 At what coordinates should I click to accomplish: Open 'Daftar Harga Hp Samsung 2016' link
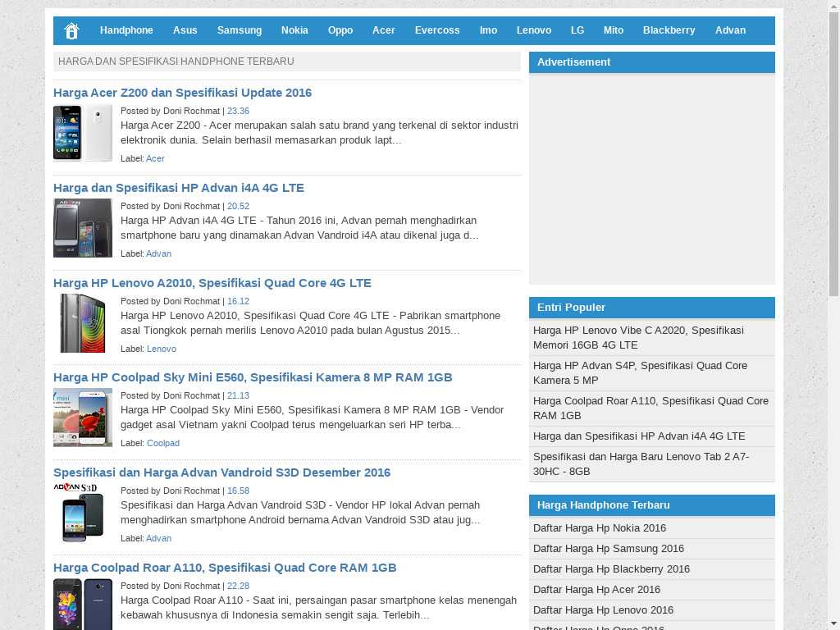point(608,549)
